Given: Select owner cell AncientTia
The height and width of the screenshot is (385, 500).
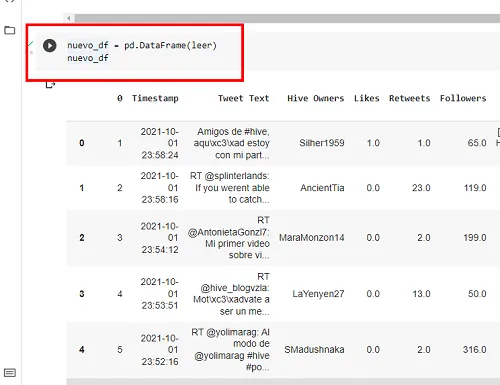Looking at the screenshot, I should tap(322, 188).
